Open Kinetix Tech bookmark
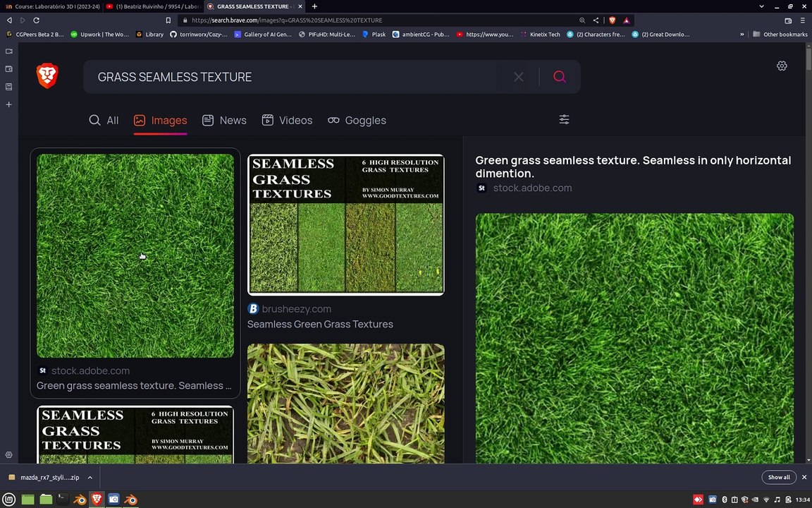The height and width of the screenshot is (508, 812). tap(540, 34)
